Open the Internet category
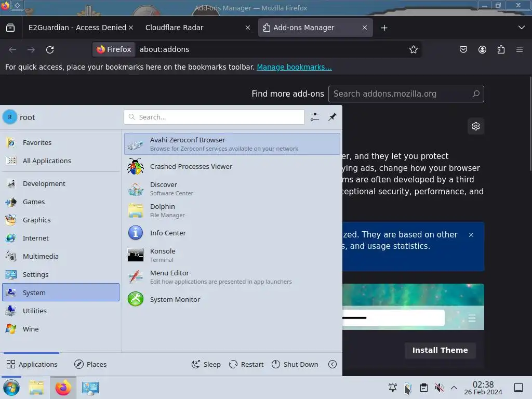Viewport: 532px width, 399px height. [61, 238]
